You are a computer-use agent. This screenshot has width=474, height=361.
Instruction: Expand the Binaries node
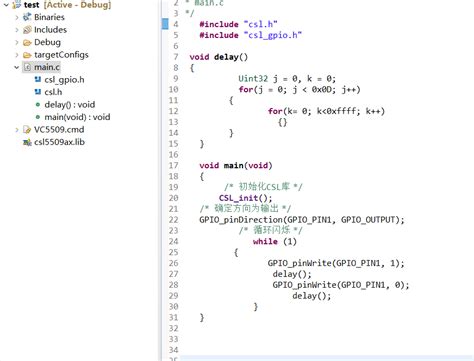(17, 17)
